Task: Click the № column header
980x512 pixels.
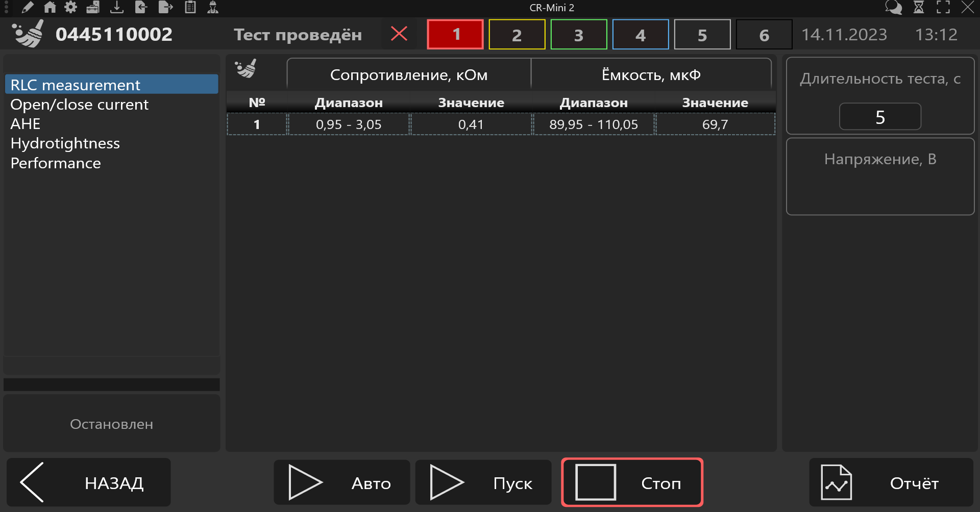Action: pyautogui.click(x=257, y=103)
